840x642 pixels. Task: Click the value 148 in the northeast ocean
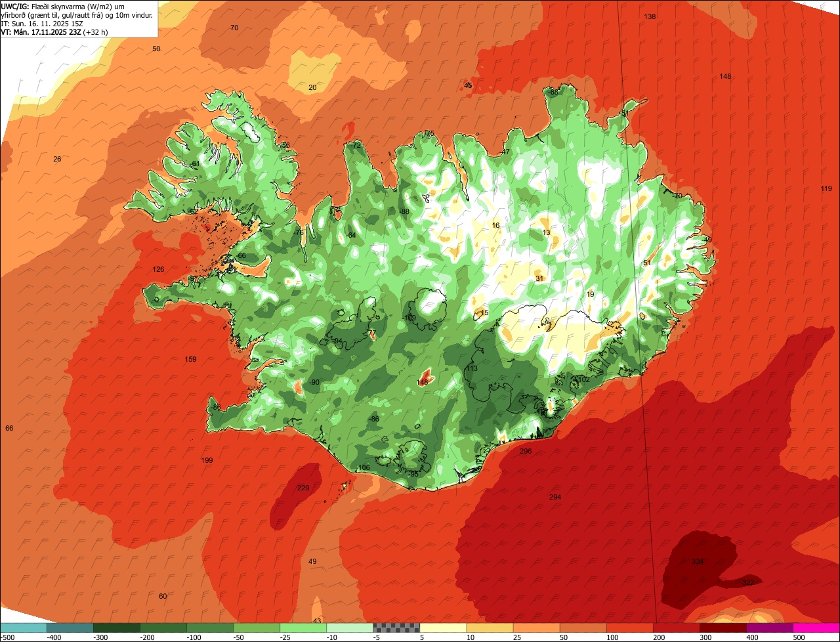[725, 77]
